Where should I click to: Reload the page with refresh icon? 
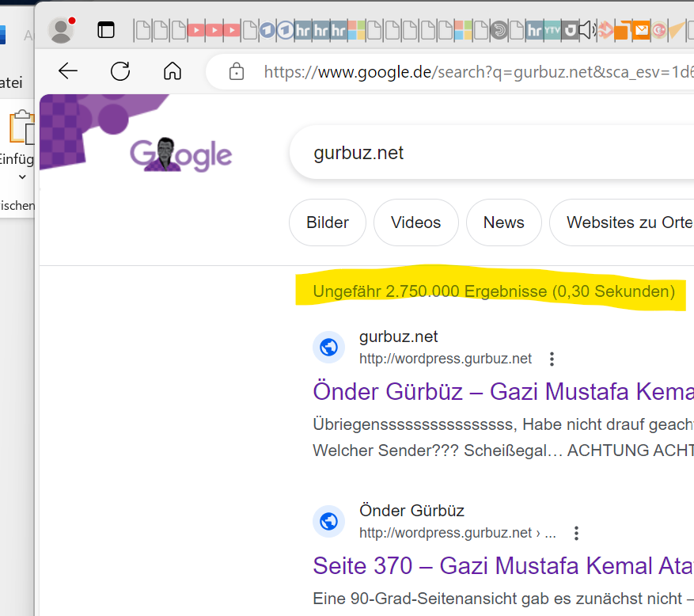[120, 70]
